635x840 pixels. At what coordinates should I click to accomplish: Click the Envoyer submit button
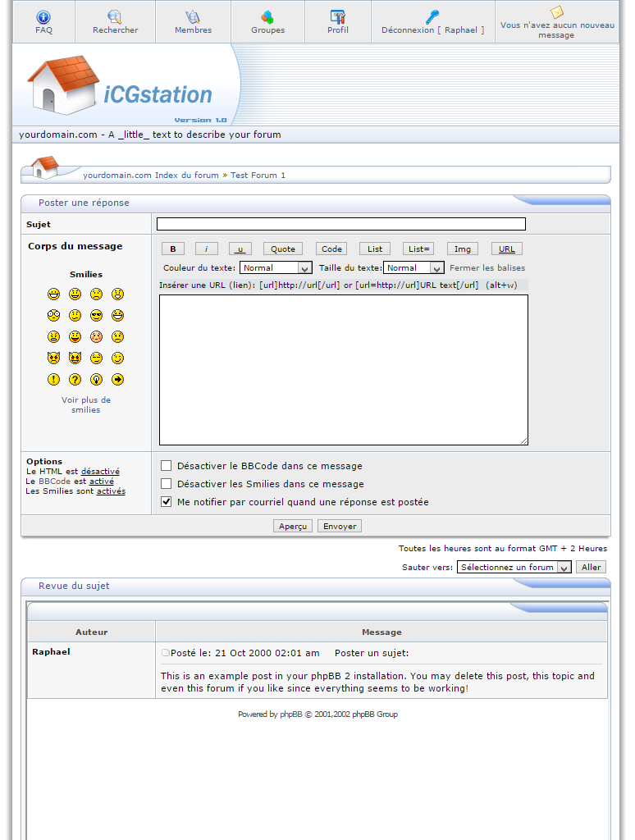tap(340, 526)
